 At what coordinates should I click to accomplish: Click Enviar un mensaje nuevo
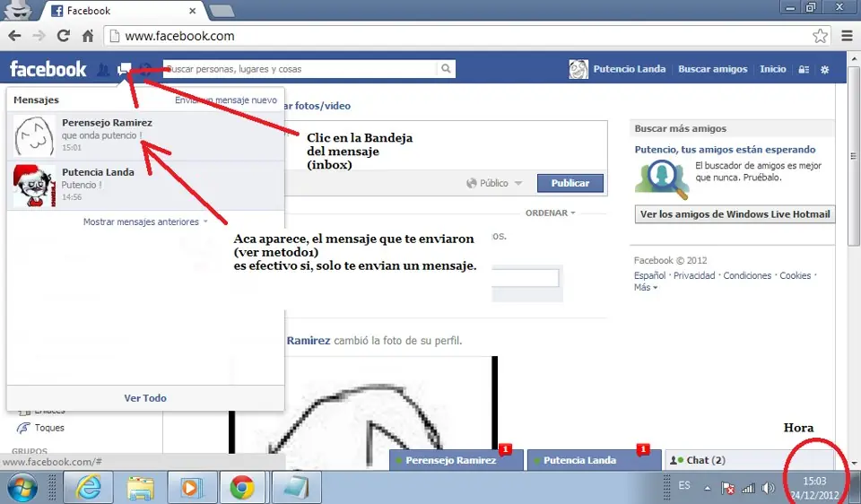click(x=226, y=100)
